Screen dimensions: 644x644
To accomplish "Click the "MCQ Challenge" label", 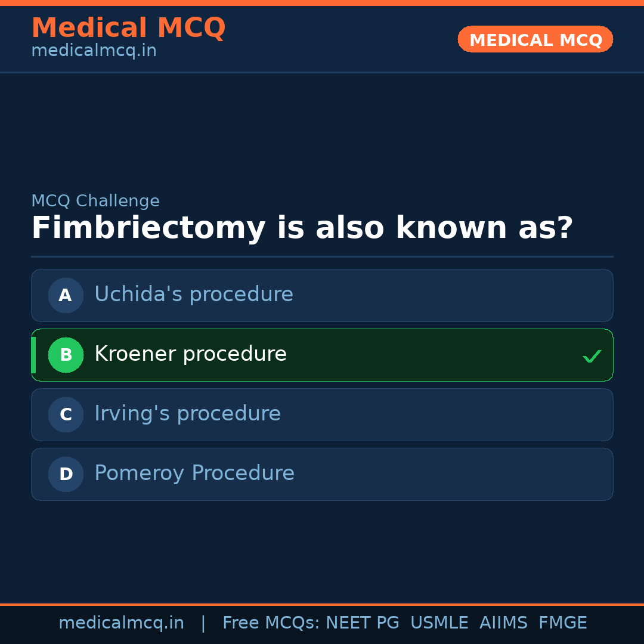I will (x=95, y=201).
